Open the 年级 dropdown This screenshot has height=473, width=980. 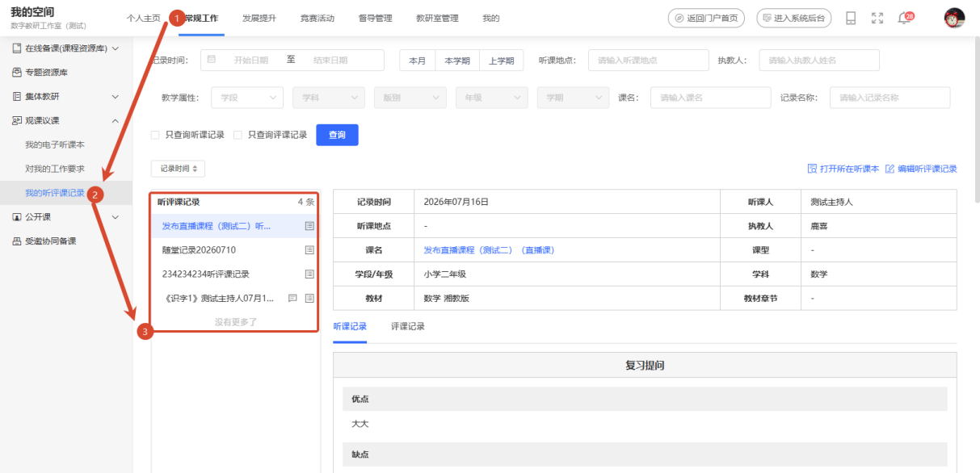click(492, 98)
